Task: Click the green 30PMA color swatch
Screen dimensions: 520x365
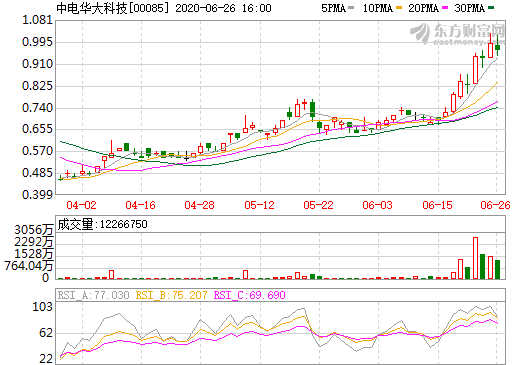Action: coord(491,7)
